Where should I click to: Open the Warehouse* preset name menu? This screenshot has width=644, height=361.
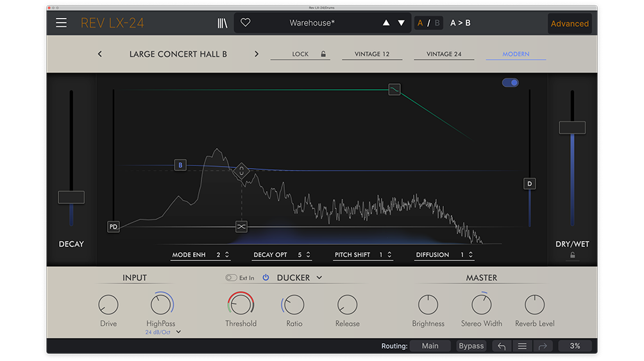point(312,23)
